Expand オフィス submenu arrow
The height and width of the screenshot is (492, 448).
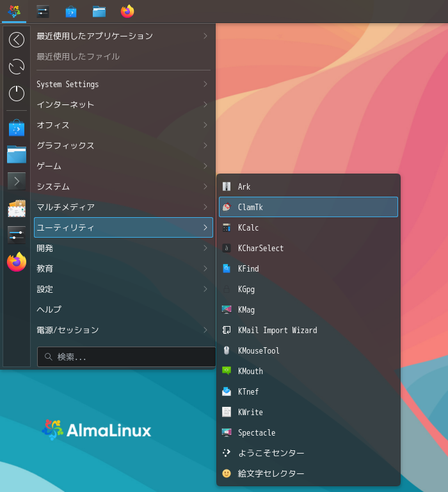pyautogui.click(x=205, y=125)
